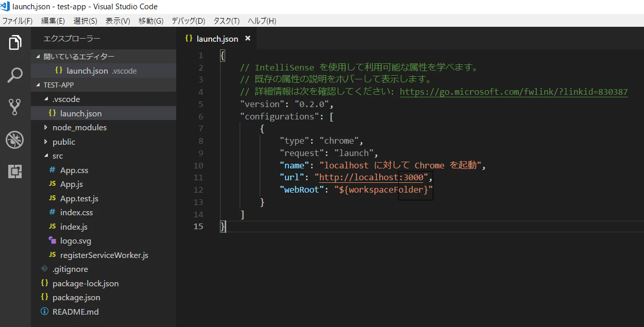Image resolution: width=644 pixels, height=327 pixels.
Task: Open index.js file
Action: [x=74, y=227]
